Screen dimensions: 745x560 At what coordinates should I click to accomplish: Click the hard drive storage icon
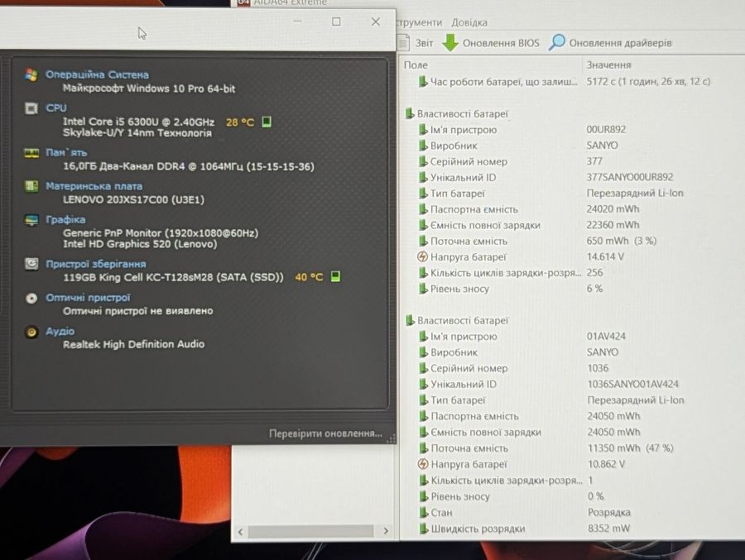coord(31,264)
